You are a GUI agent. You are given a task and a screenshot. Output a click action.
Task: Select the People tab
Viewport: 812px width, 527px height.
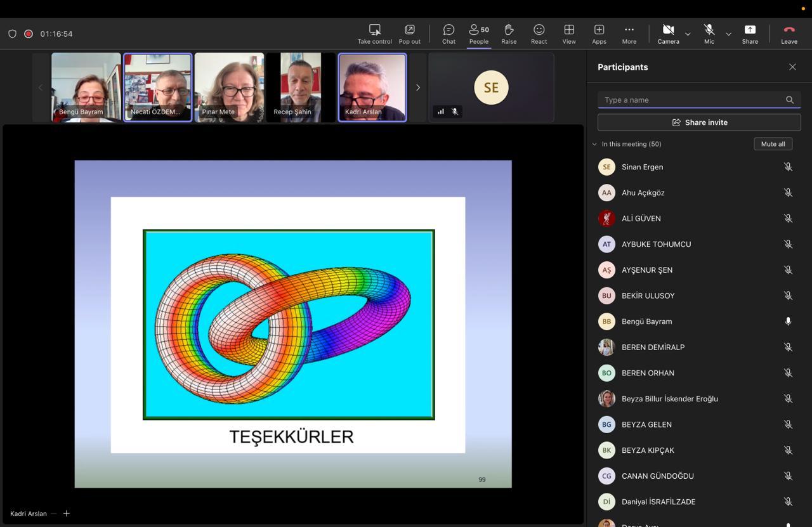pyautogui.click(x=479, y=34)
